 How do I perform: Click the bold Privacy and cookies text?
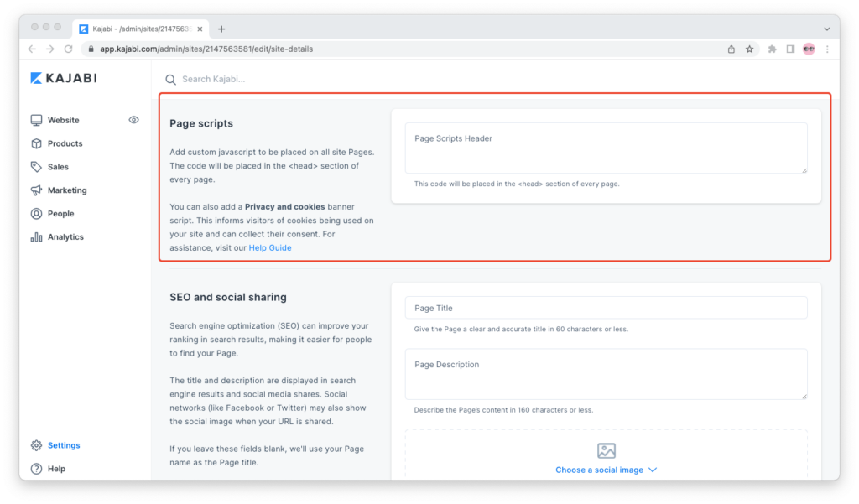(285, 207)
